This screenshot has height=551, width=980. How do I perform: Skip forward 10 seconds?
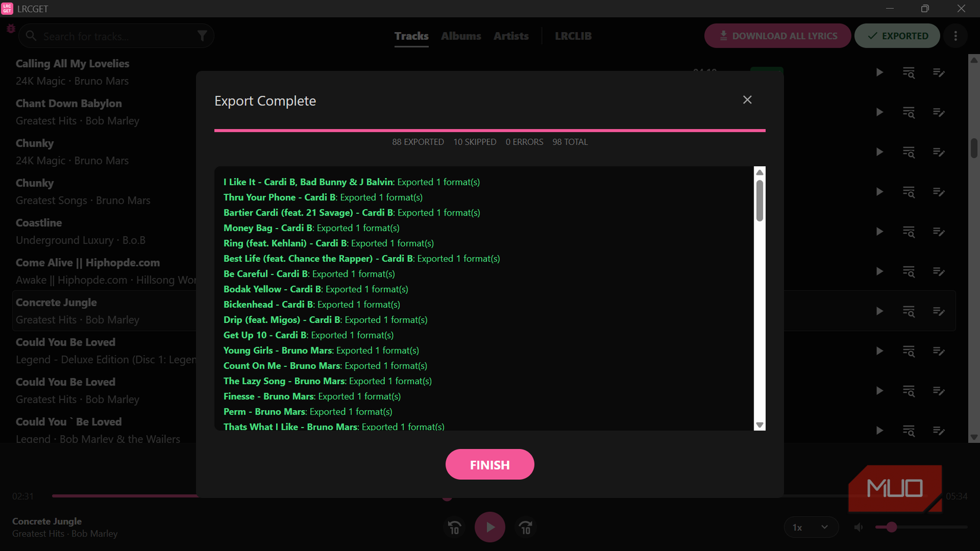coord(526,527)
